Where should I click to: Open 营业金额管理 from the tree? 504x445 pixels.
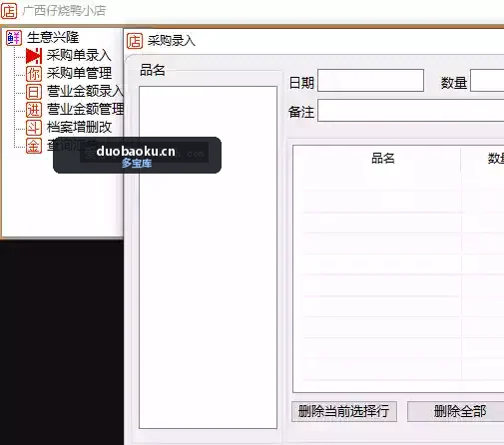pyautogui.click(x=85, y=109)
